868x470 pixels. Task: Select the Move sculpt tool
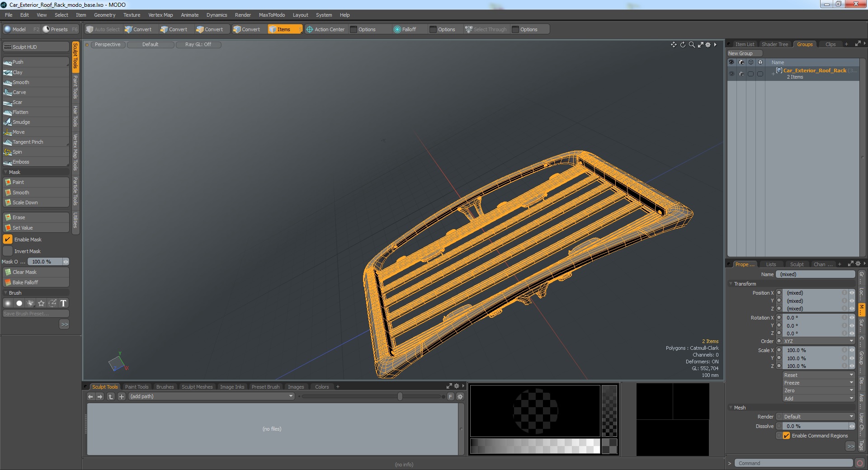[36, 132]
